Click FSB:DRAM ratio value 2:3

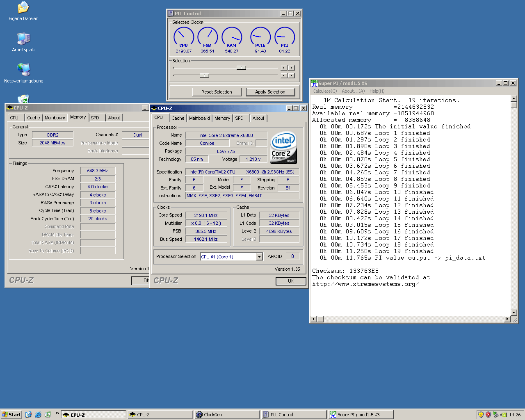coord(98,179)
